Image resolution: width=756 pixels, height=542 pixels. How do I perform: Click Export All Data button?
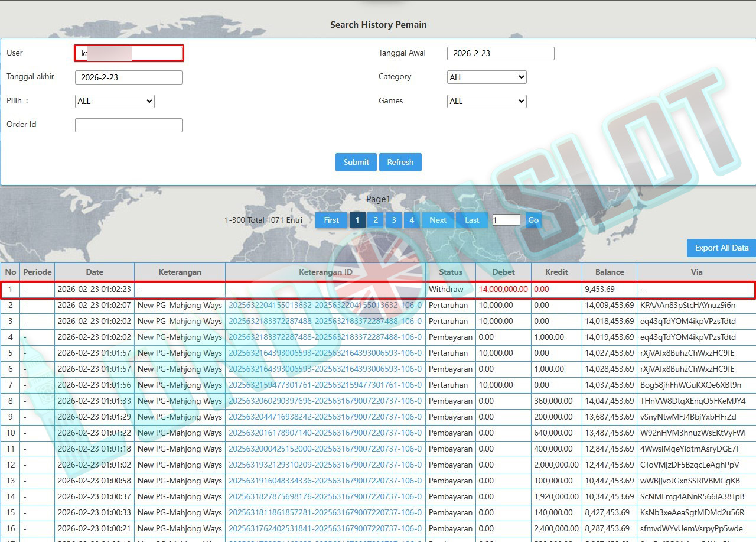(x=721, y=248)
